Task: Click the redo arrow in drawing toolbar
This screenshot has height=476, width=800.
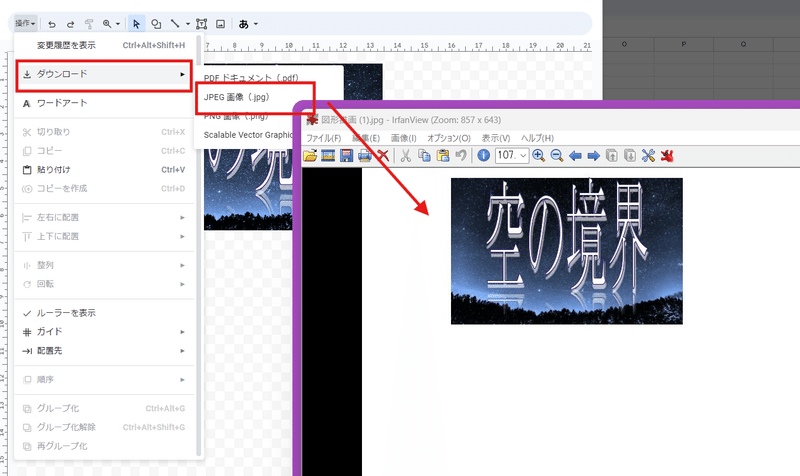Action: [70, 24]
